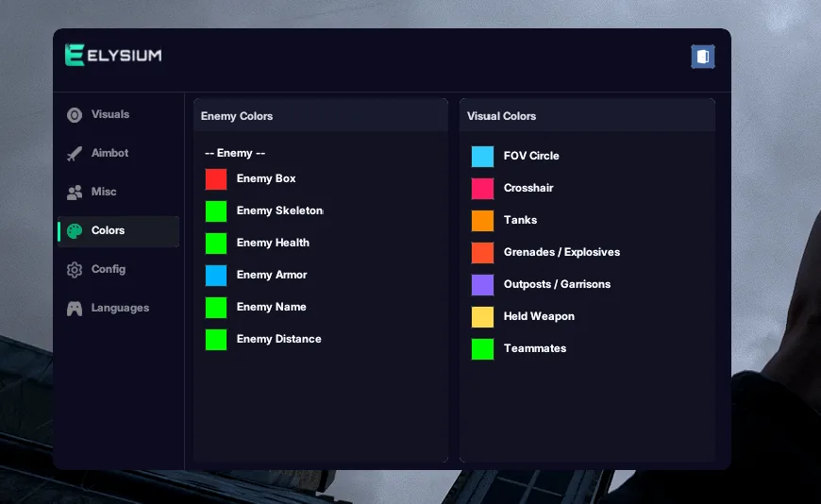Click the Outposts / Garrisons purple swatch
This screenshot has width=821, height=504.
click(482, 285)
